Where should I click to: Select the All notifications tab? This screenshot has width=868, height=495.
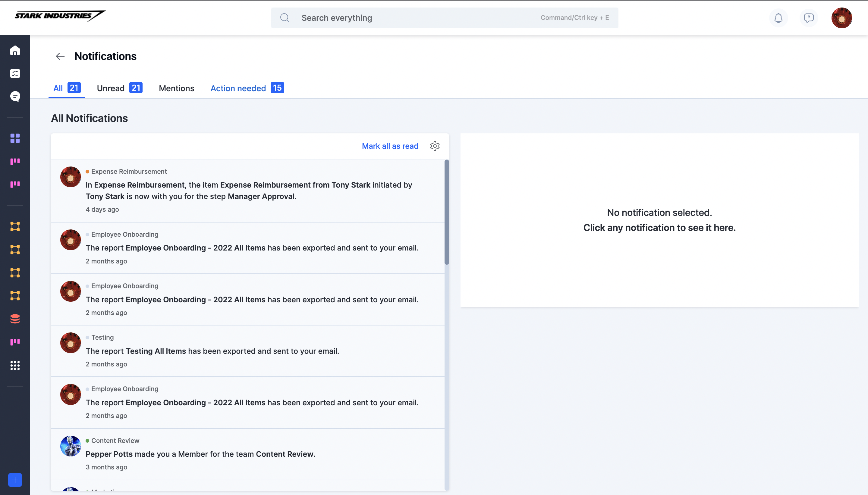tap(67, 88)
